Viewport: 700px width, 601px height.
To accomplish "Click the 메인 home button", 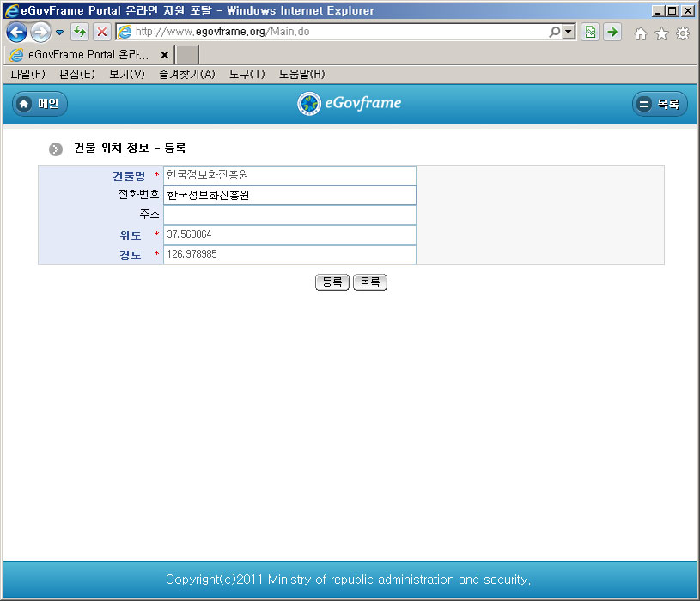I will click(x=40, y=104).
